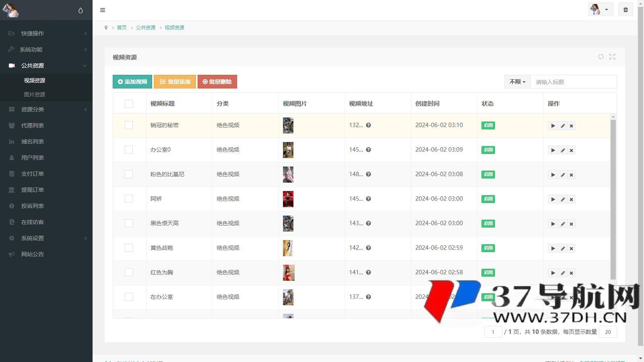644x362 pixels.
Task: Delete the 粉色的比基尼 video entry
Action: pyautogui.click(x=571, y=175)
